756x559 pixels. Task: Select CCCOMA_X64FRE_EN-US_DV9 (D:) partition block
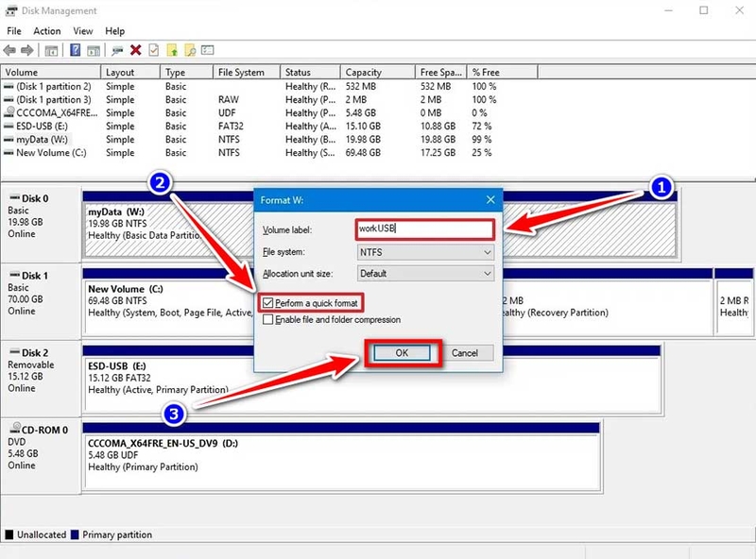341,455
